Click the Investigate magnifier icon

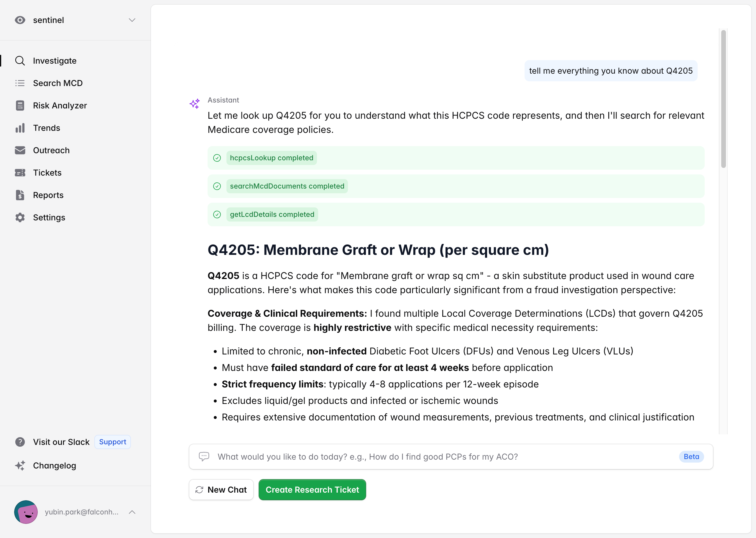(20, 61)
